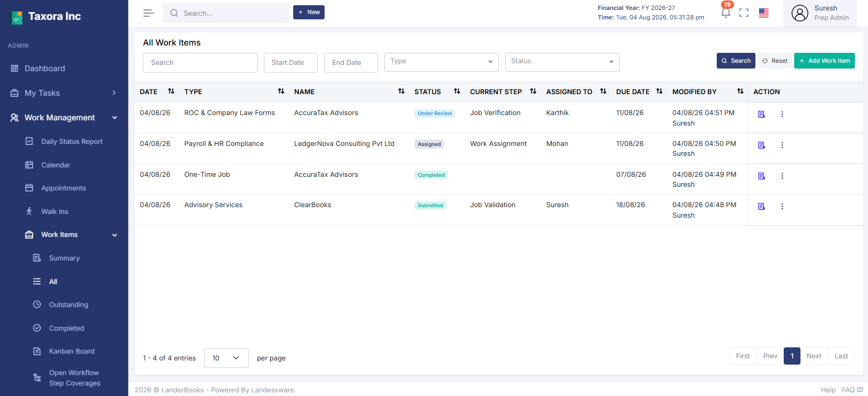Open Kanban Board view
The width and height of the screenshot is (868, 396).
[x=72, y=351]
